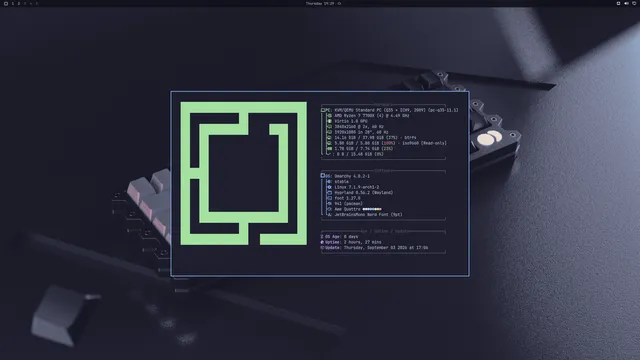Click the package icon on the pacman row

(x=329, y=204)
